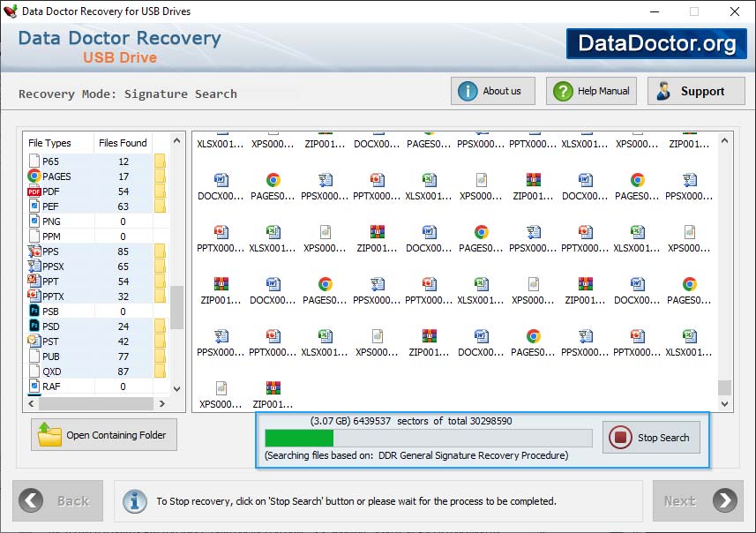Image resolution: width=756 pixels, height=533 pixels.
Task: Click the PST Outlook file icon
Action: (34, 341)
